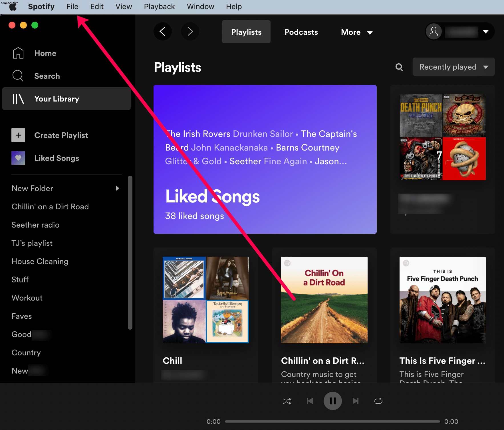Click the 38 liked songs text
This screenshot has height=430, width=504.
(x=195, y=216)
